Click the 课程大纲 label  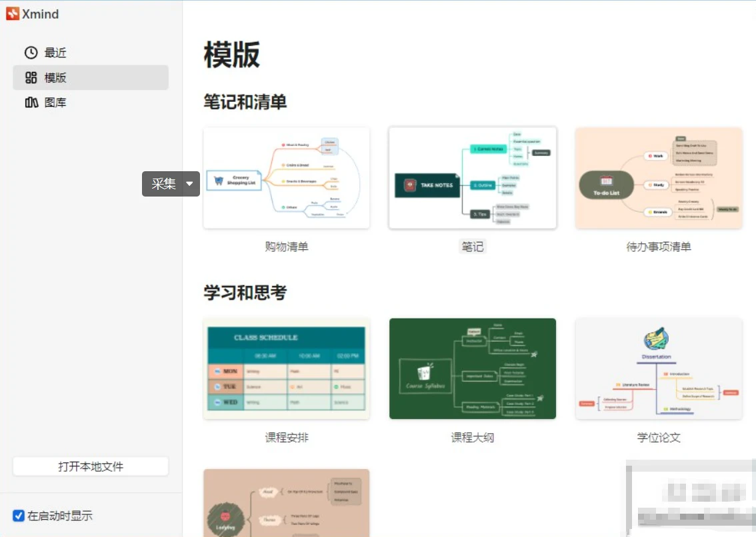pos(473,437)
